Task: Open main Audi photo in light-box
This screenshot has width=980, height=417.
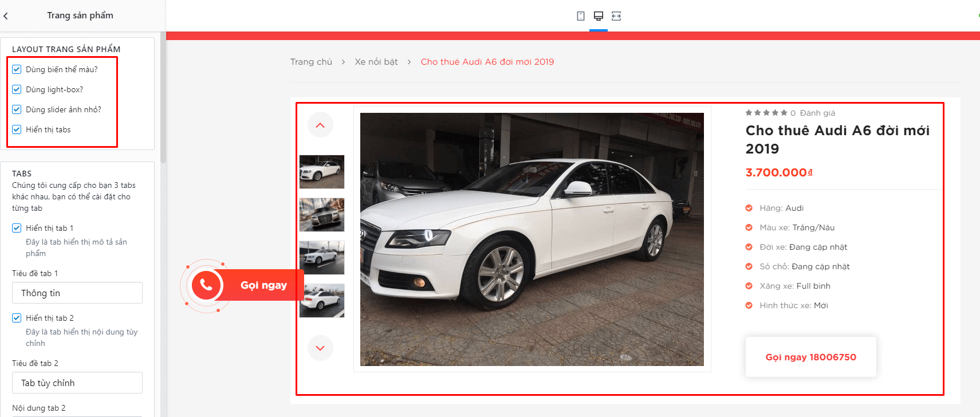Action: (x=532, y=239)
